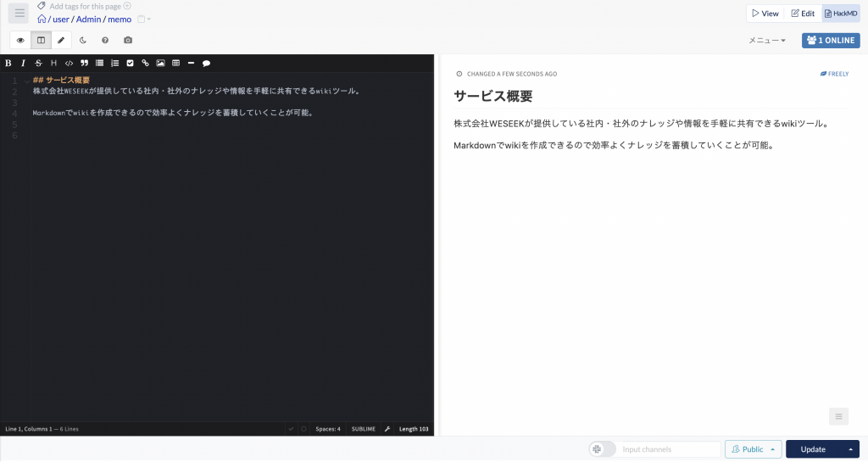This screenshot has height=462, width=868.
Task: Switch to edit-only mode with the pencil icon
Action: (61, 41)
